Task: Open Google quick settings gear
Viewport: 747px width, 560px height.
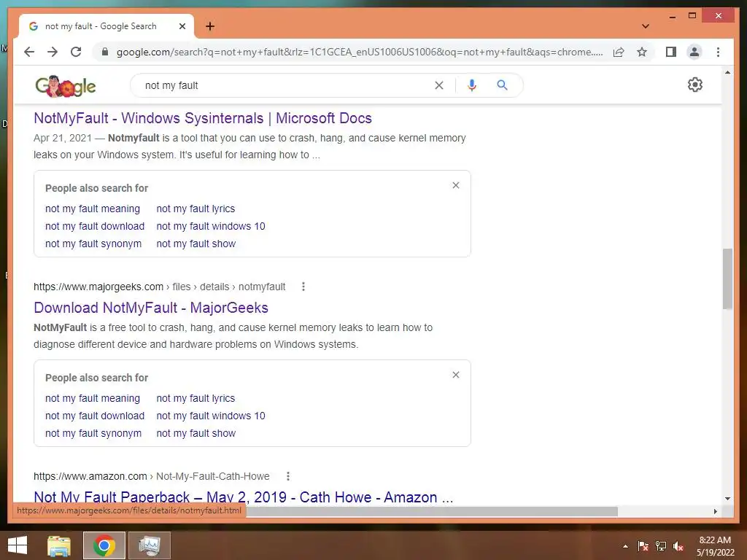Action: pyautogui.click(x=694, y=85)
